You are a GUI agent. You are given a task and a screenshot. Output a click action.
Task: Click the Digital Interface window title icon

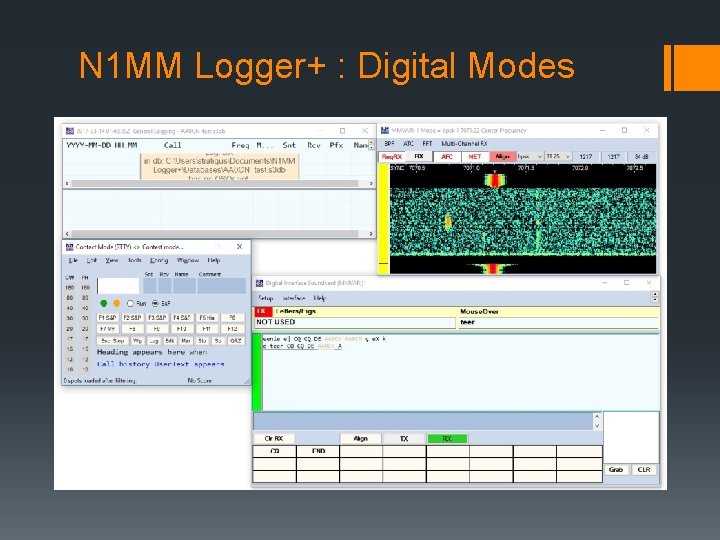[259, 283]
